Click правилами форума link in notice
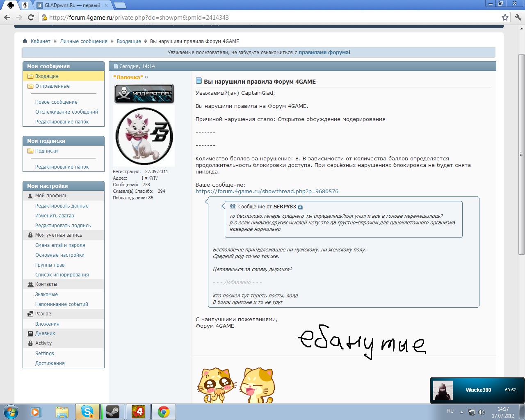The image size is (525, 420). tap(324, 52)
